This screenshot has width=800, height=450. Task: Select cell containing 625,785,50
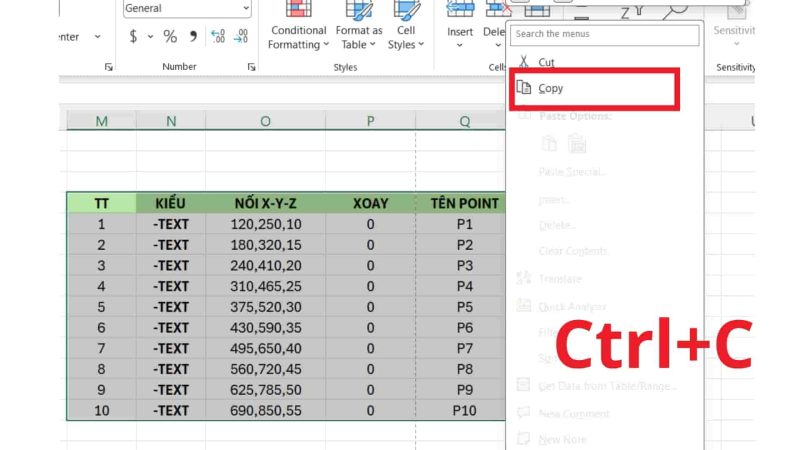265,389
